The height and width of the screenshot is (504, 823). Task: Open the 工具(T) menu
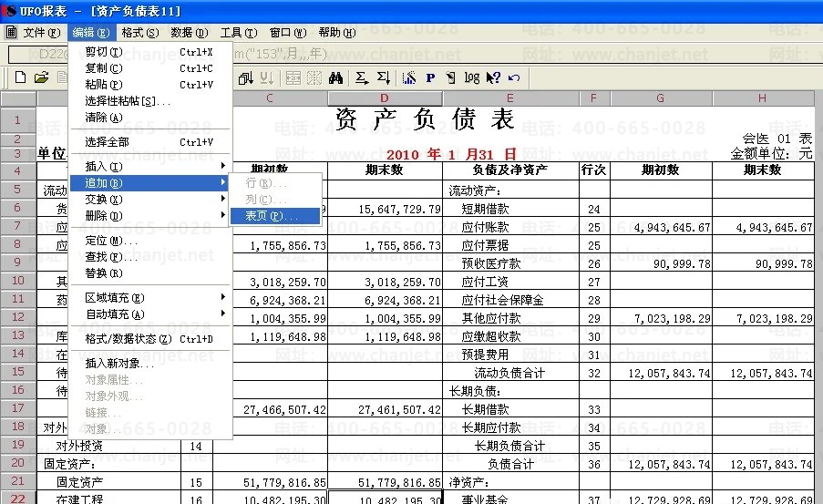pyautogui.click(x=239, y=33)
